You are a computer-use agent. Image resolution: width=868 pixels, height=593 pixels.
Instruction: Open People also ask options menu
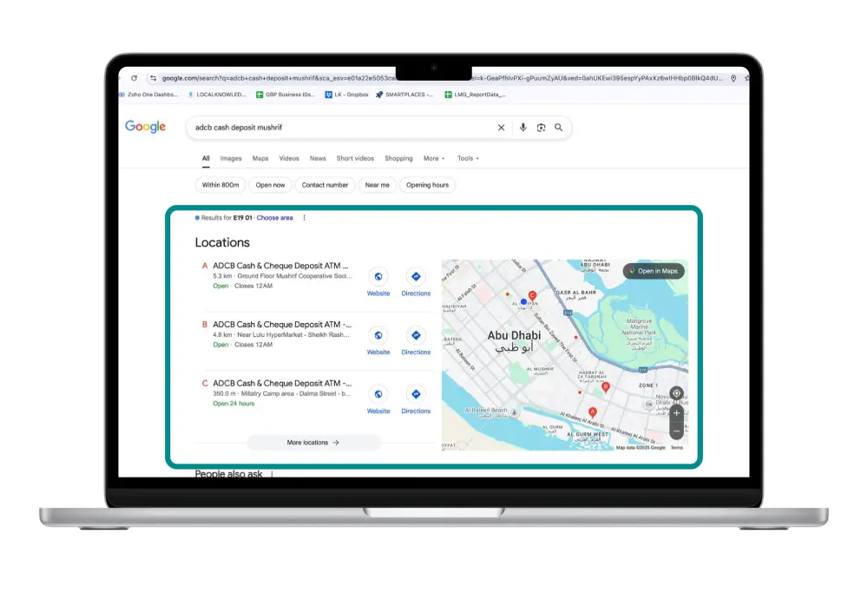coord(272,474)
